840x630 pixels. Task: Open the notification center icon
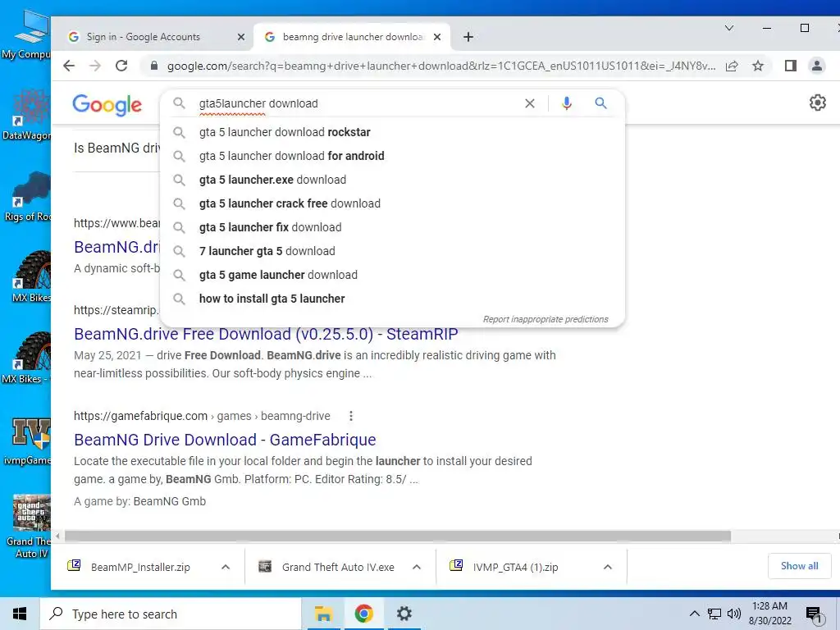point(814,614)
